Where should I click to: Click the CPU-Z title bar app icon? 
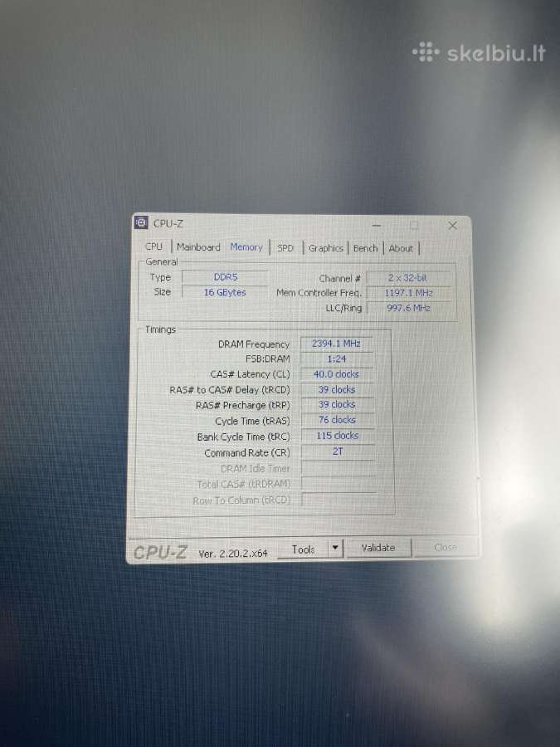click(x=141, y=222)
